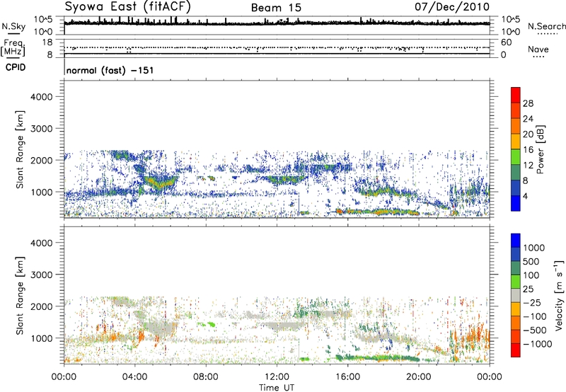
Task: Click '2000' tick on the velocity panel axis
Action: pyautogui.click(x=41, y=306)
